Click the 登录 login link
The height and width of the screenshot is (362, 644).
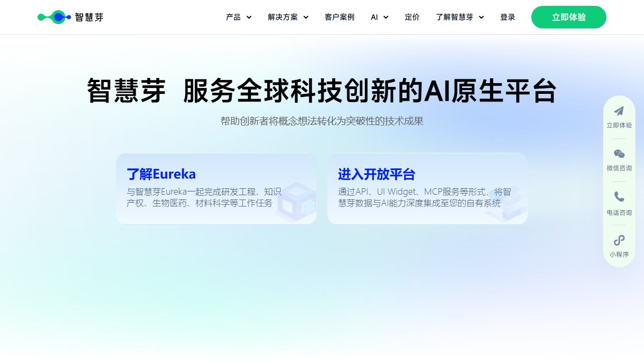click(x=508, y=17)
